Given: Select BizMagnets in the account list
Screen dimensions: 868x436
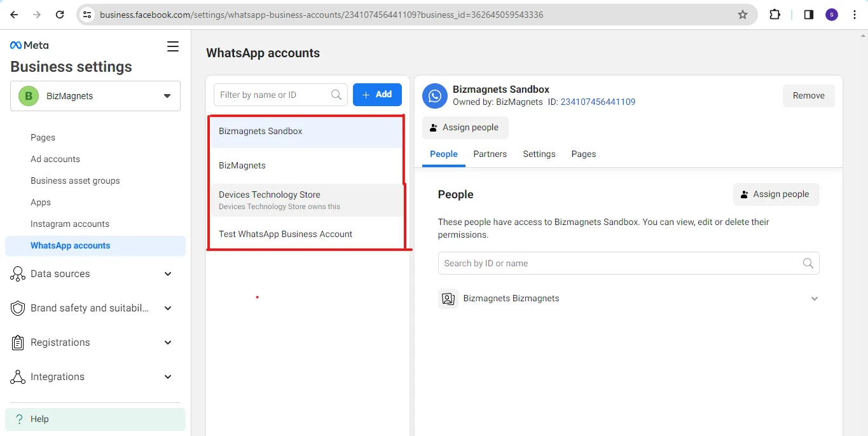Looking at the screenshot, I should point(307,165).
